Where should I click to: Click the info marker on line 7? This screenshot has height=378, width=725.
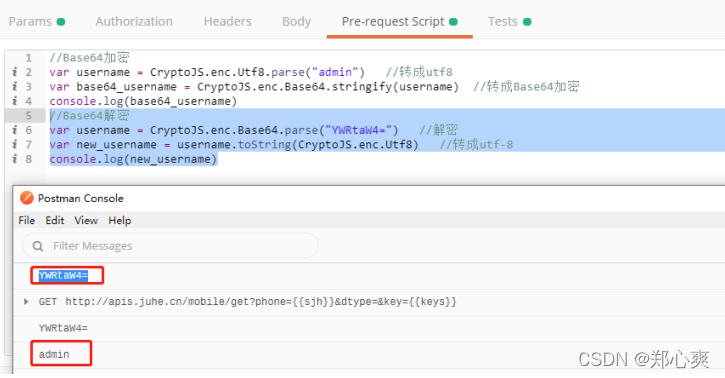(15, 144)
